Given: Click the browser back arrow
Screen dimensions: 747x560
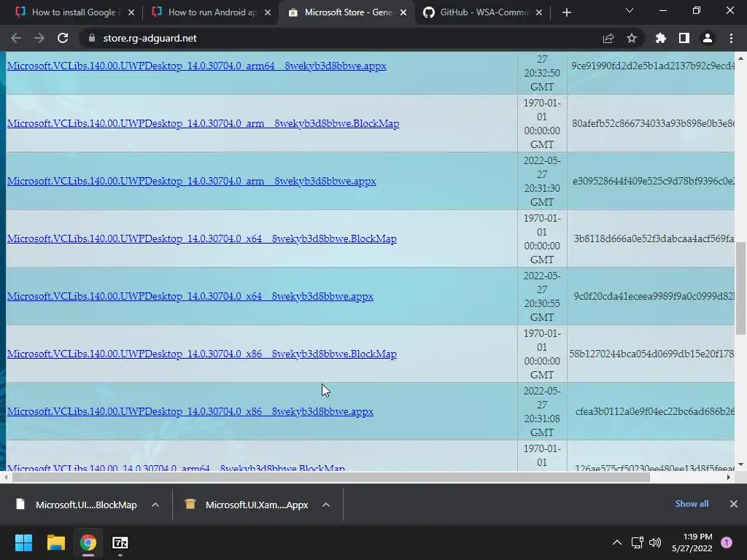Looking at the screenshot, I should (16, 38).
